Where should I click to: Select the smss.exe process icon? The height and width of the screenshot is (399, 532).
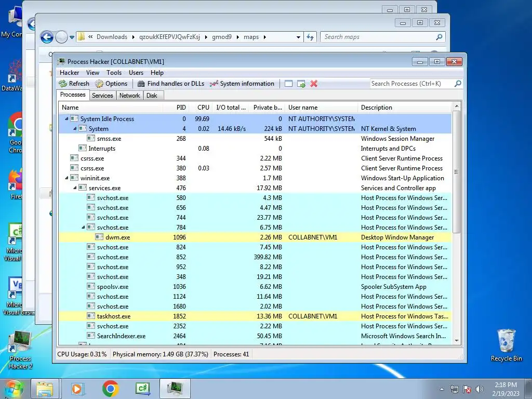[90, 138]
